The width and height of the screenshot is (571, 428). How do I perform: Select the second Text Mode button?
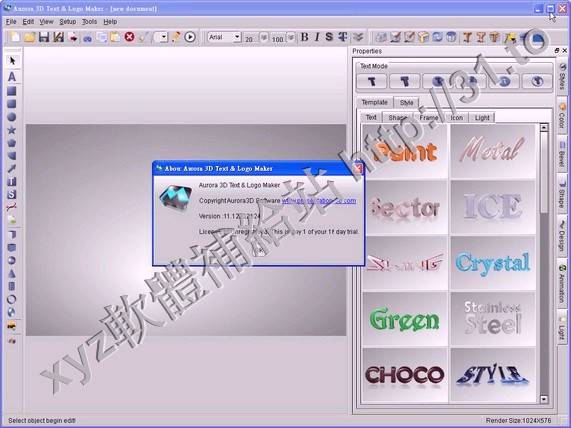point(405,81)
